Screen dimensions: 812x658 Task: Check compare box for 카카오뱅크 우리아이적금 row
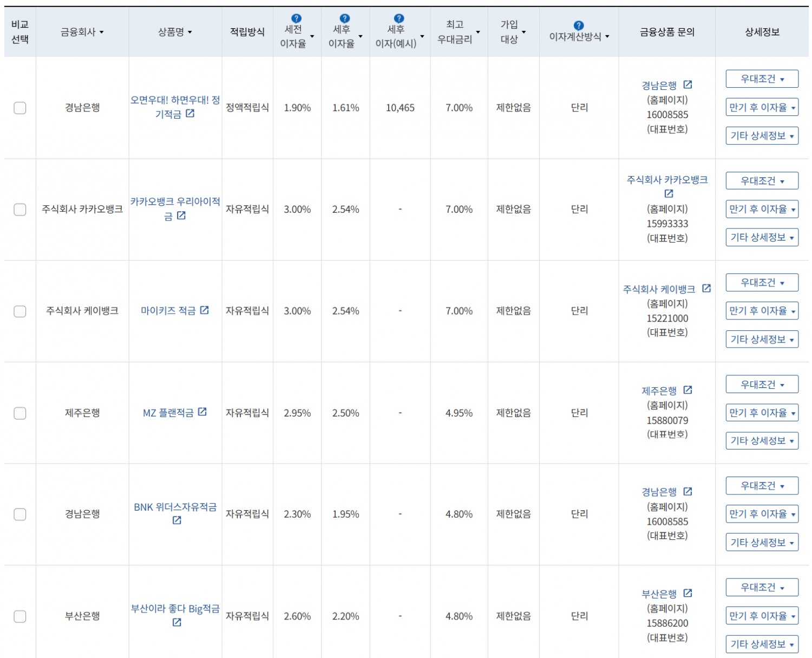[x=20, y=210]
